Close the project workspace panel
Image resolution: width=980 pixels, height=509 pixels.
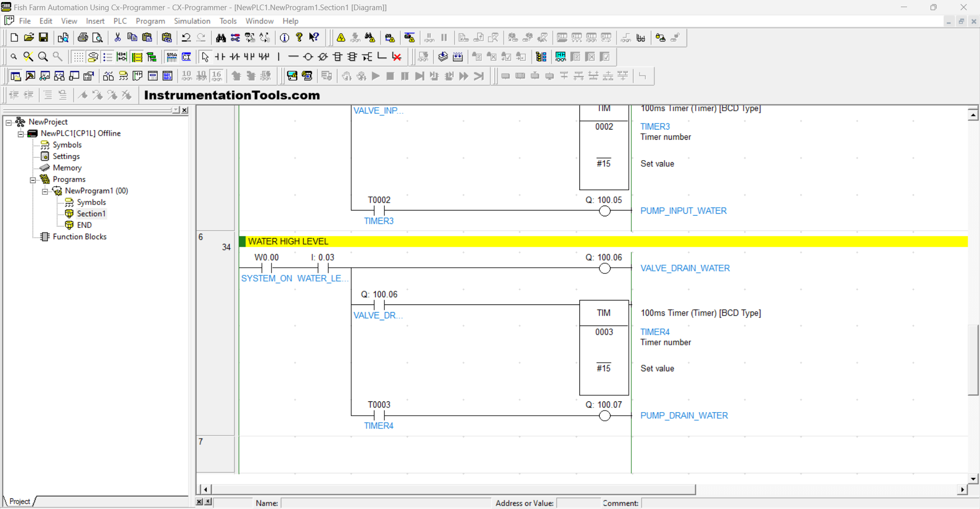[x=185, y=110]
